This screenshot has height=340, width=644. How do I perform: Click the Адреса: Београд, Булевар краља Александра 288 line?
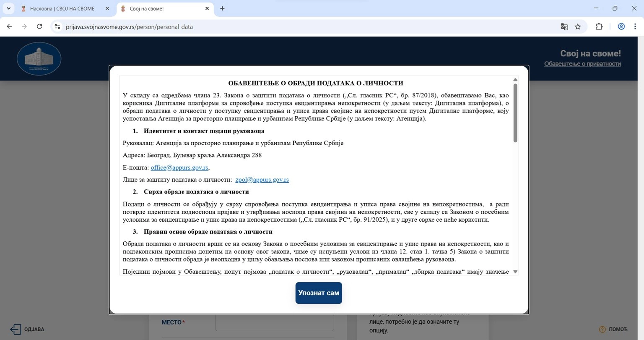tap(192, 155)
